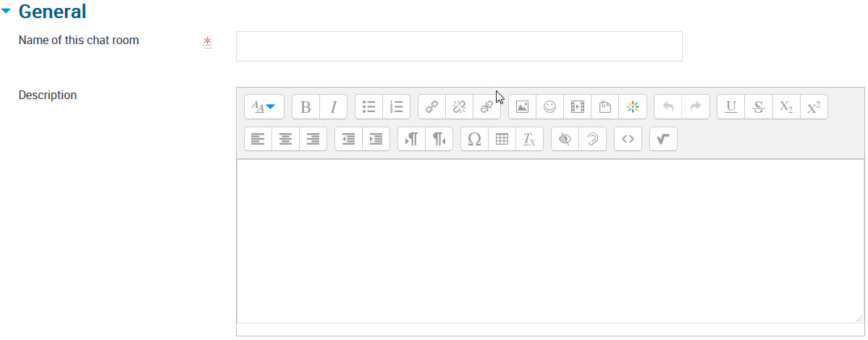Center align the text

click(286, 140)
